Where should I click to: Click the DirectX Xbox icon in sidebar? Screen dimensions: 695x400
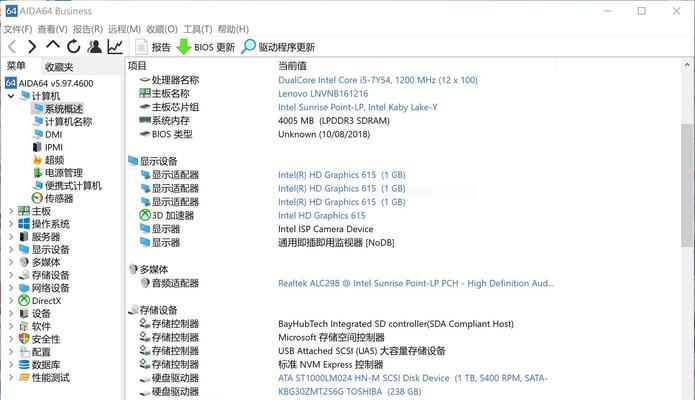coord(24,301)
